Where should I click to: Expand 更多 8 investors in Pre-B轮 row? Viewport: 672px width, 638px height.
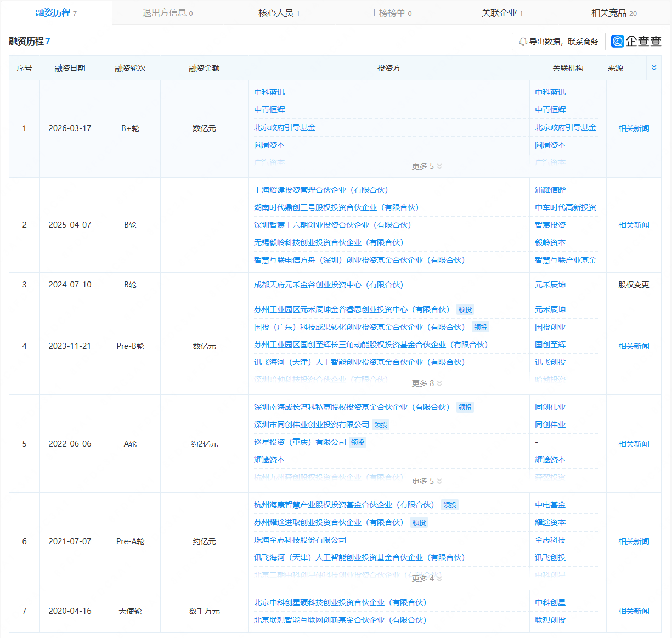coord(426,383)
